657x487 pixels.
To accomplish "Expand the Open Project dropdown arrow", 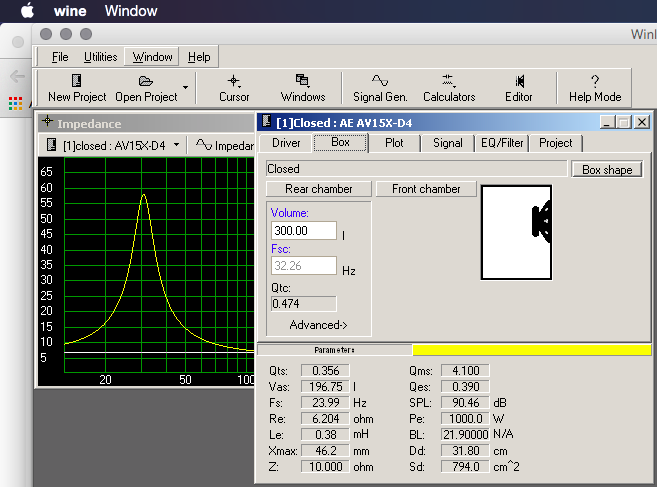I will [185, 88].
